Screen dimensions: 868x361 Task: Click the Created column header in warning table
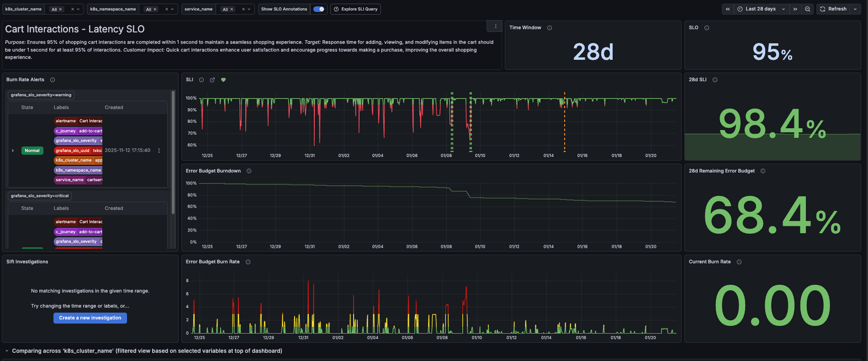114,108
